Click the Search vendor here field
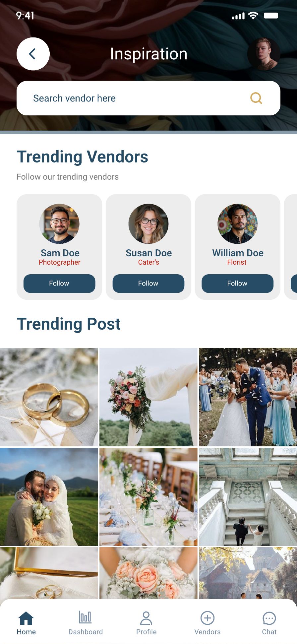This screenshot has width=297, height=644. 148,98
